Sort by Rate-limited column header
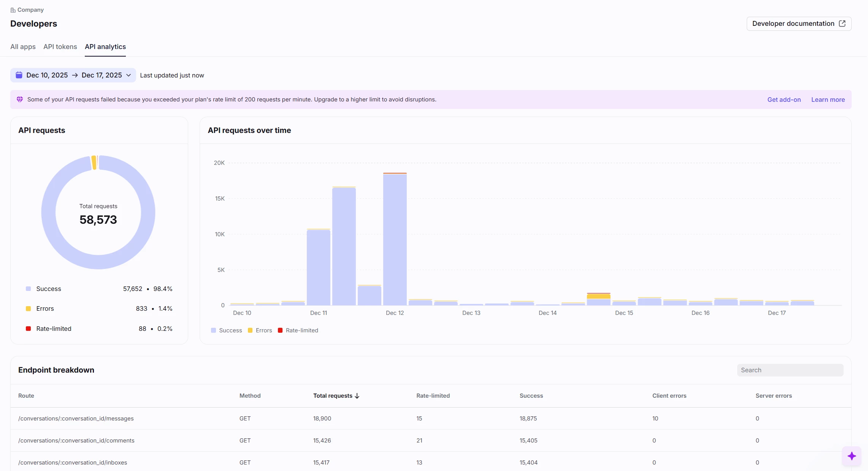868x471 pixels. [x=433, y=396]
